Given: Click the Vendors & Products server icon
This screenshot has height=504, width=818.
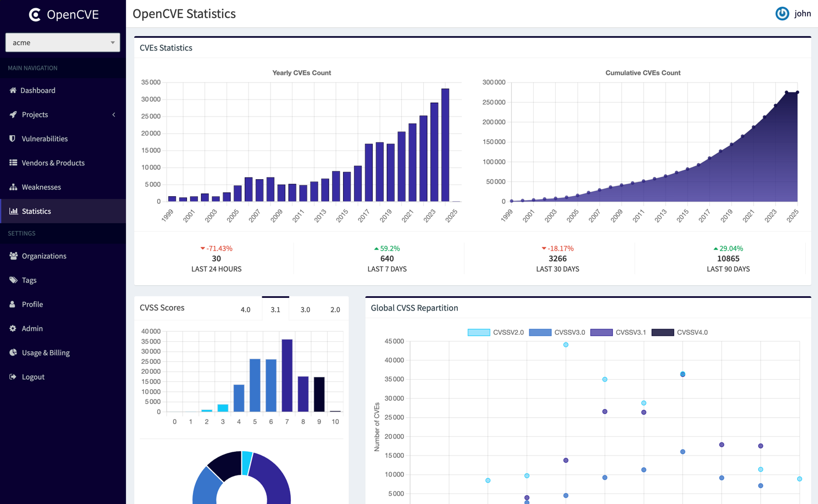Looking at the screenshot, I should point(13,163).
